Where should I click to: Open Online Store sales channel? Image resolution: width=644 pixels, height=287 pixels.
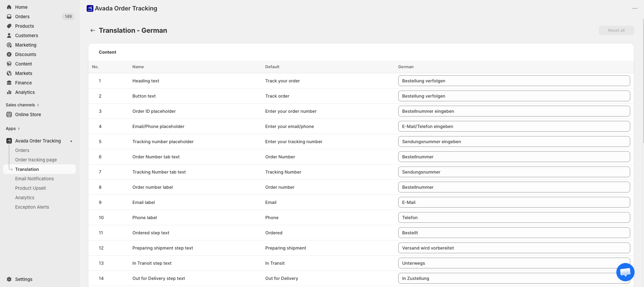pos(28,114)
